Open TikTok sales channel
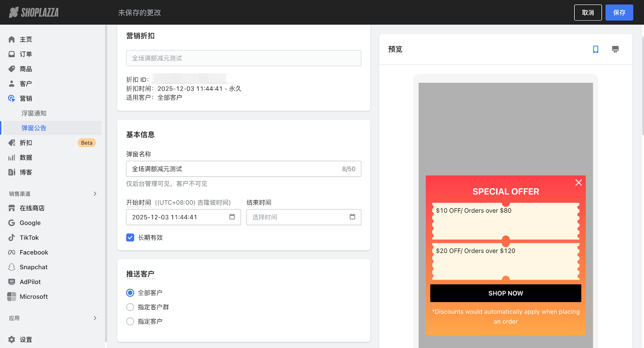The width and height of the screenshot is (644, 348). point(29,238)
